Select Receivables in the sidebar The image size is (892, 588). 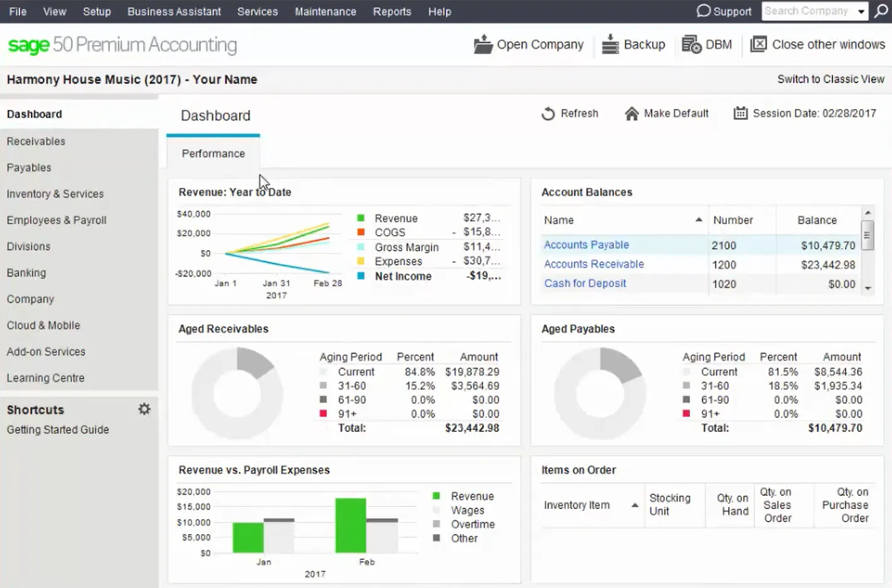tap(36, 142)
